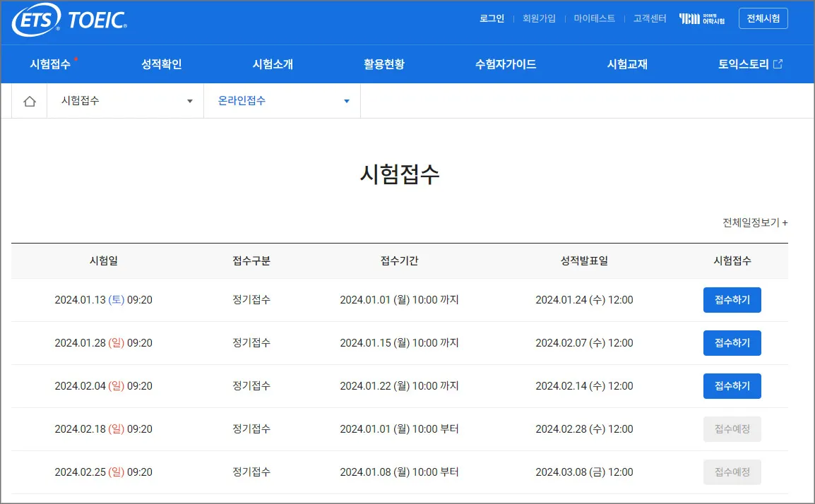815x504 pixels.
Task: Open the 활용현황 menu
Action: (384, 64)
